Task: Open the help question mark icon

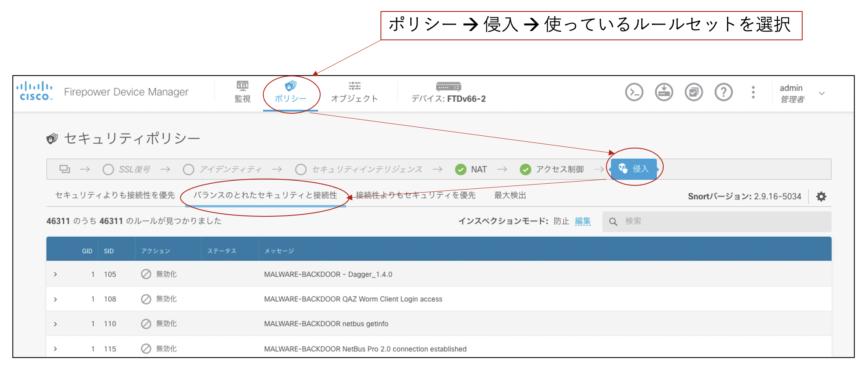Action: coord(724,92)
